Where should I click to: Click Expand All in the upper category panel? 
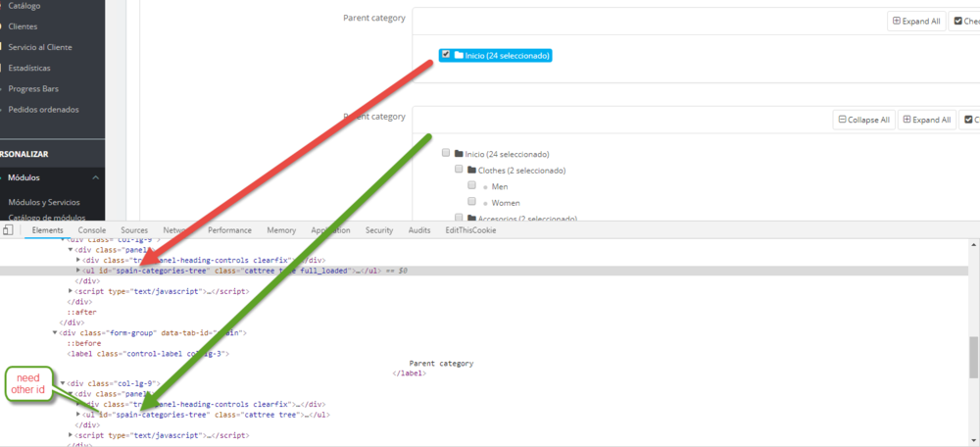916,22
